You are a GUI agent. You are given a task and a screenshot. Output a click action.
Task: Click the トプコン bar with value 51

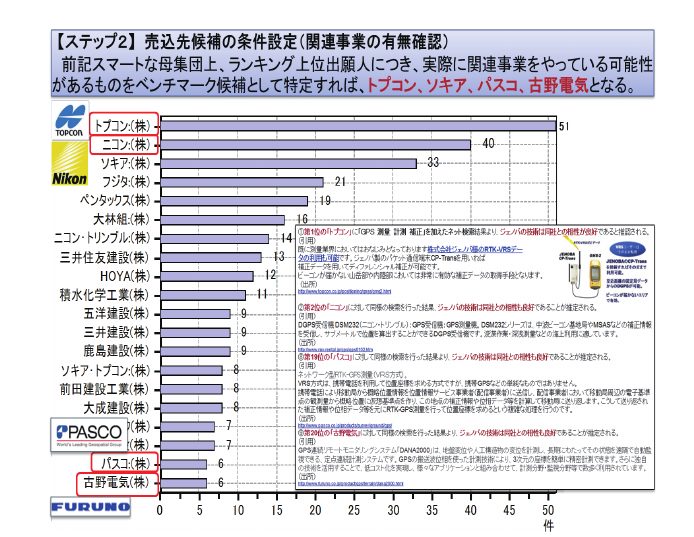coord(358,126)
